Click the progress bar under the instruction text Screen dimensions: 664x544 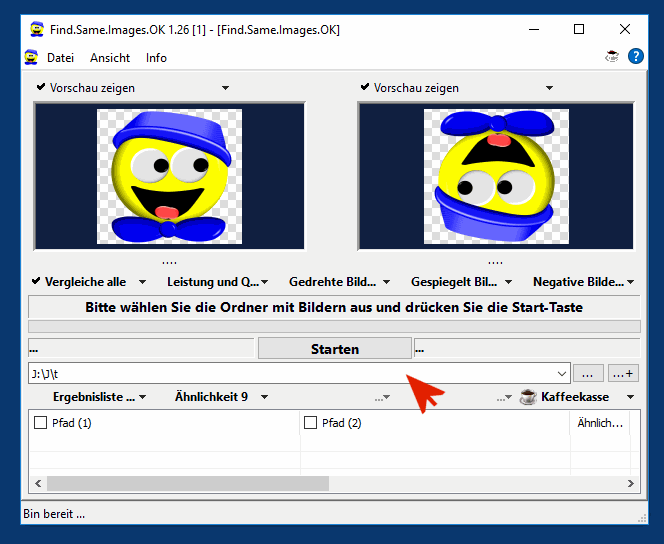(334, 326)
